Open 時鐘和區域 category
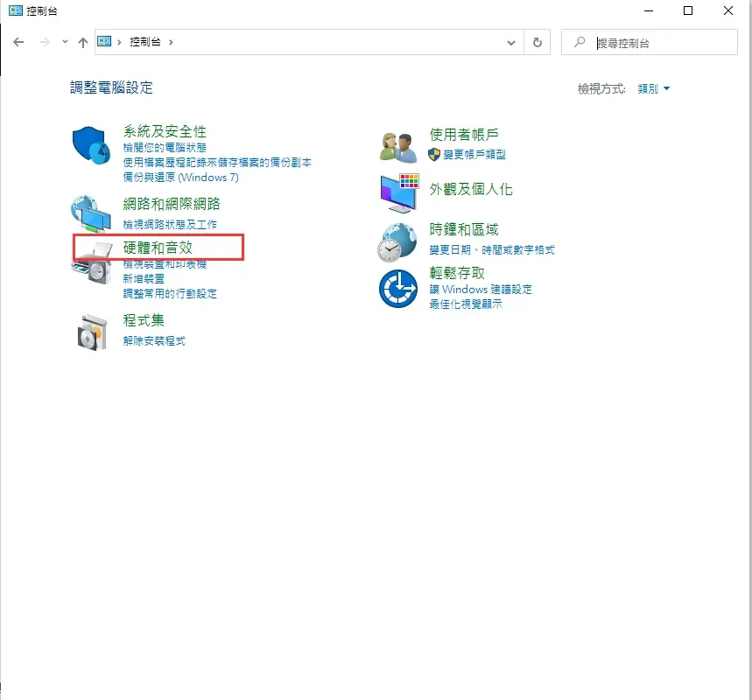752x700 pixels. tap(464, 229)
